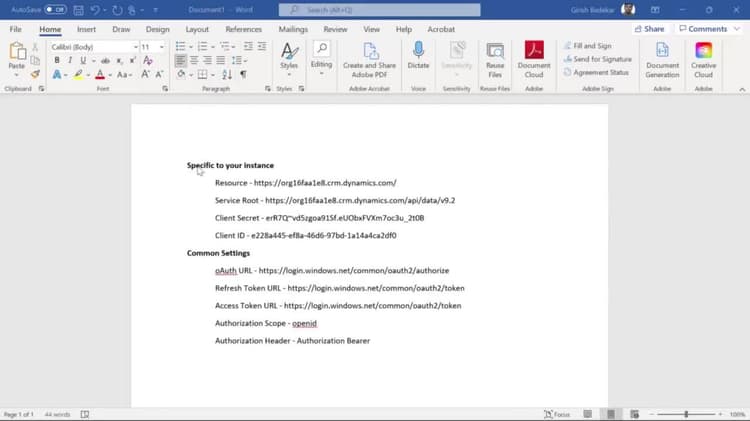The image size is (750, 421).
Task: Switch to the Insert tab
Action: (x=87, y=29)
